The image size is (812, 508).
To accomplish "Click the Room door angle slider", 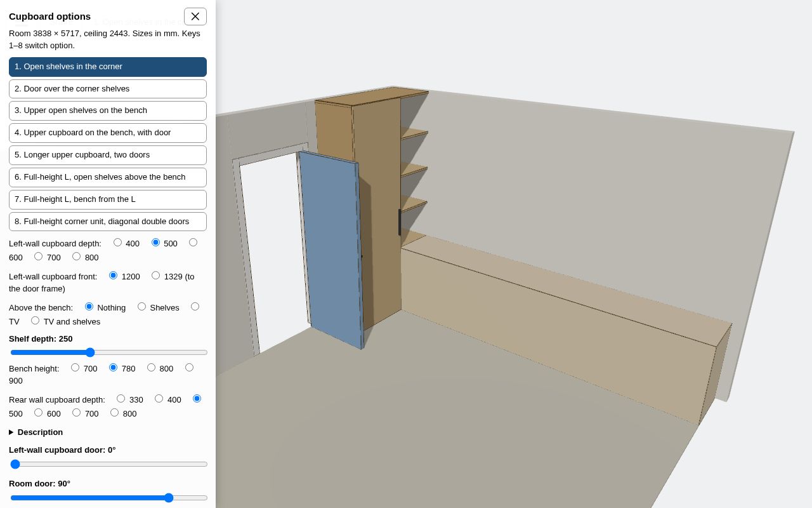I will point(108,498).
